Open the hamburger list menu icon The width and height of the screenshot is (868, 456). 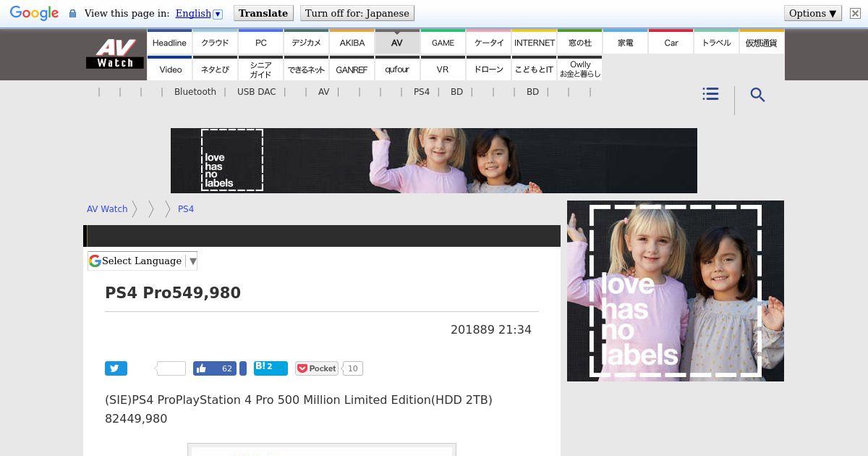click(x=710, y=94)
